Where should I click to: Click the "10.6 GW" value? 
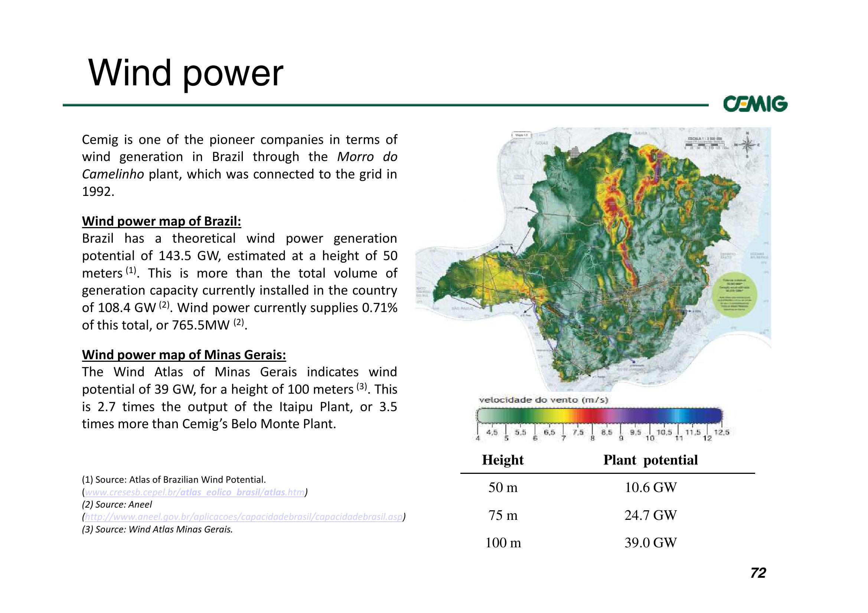[650, 488]
